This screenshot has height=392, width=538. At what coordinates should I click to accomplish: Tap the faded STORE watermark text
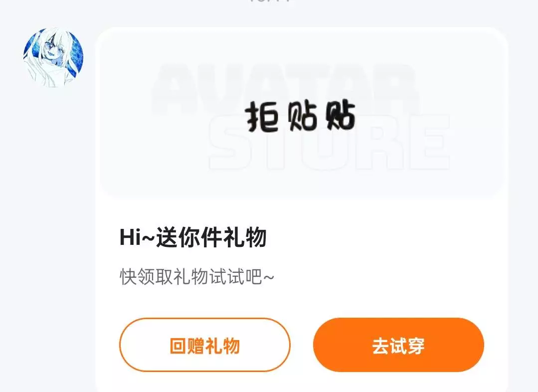click(x=330, y=143)
